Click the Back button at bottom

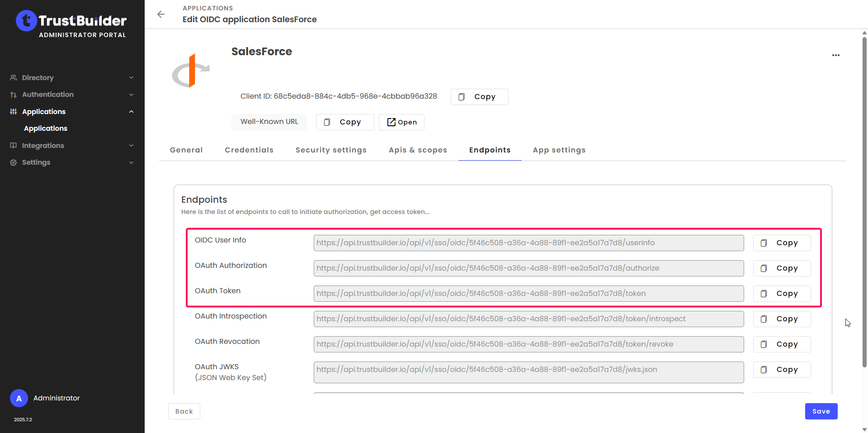184,411
